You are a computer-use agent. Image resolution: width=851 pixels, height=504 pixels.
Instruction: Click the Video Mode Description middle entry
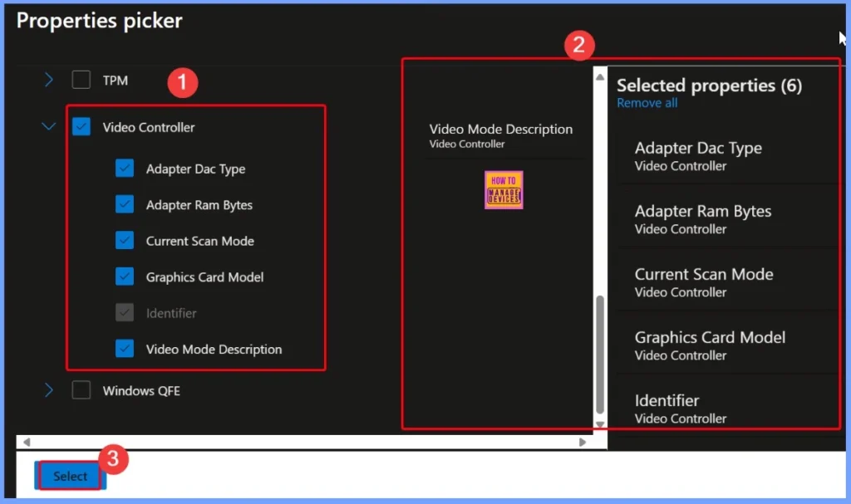[500, 135]
